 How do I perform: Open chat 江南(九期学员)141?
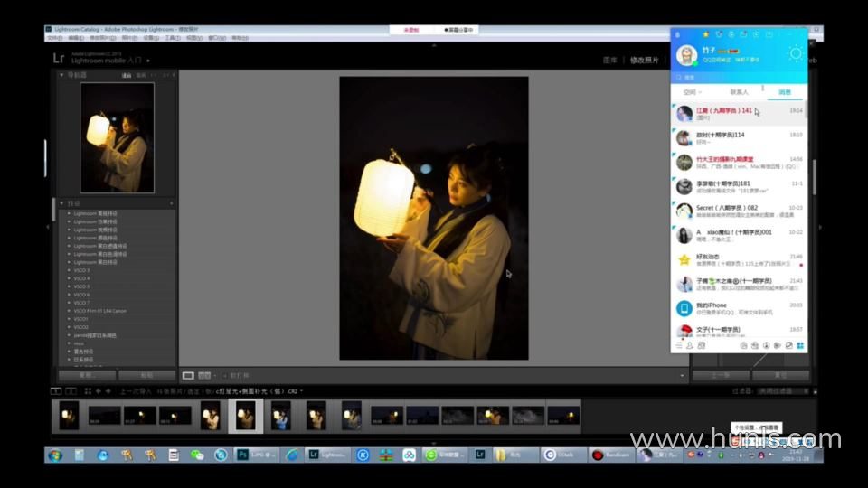pos(739,114)
